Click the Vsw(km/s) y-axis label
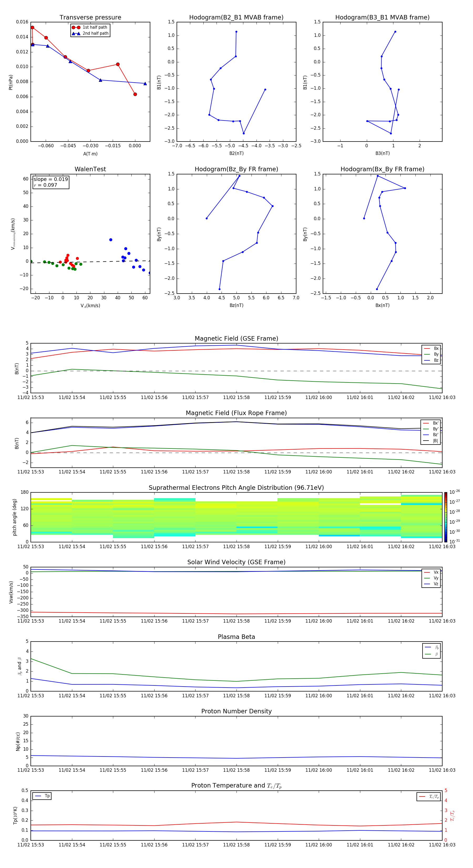Image resolution: width=473 pixels, height=868 pixels. tap(11, 592)
